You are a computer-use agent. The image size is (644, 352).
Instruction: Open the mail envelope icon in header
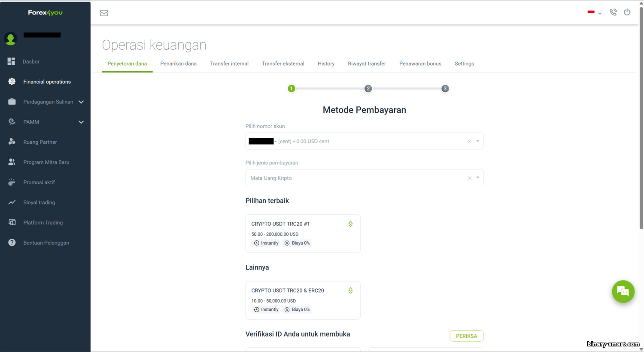point(104,13)
